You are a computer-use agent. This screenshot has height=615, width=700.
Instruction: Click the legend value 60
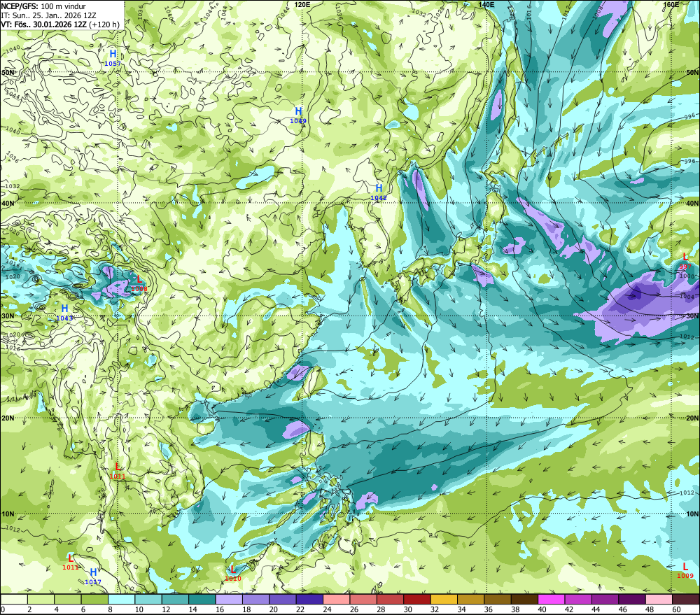(x=676, y=609)
